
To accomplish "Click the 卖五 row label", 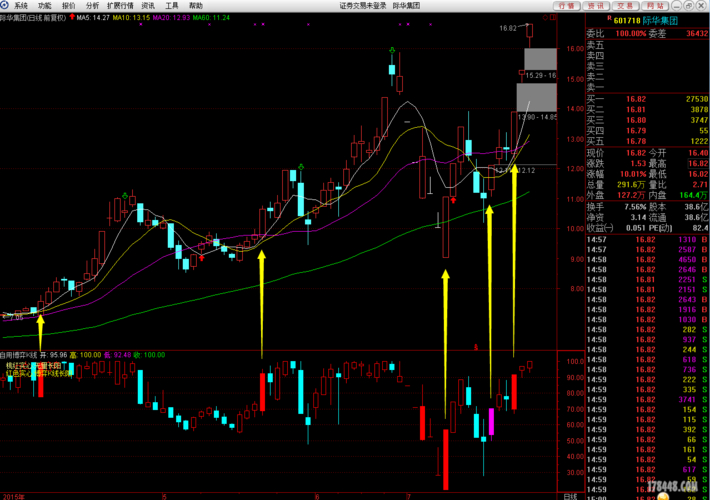I will coord(595,45).
